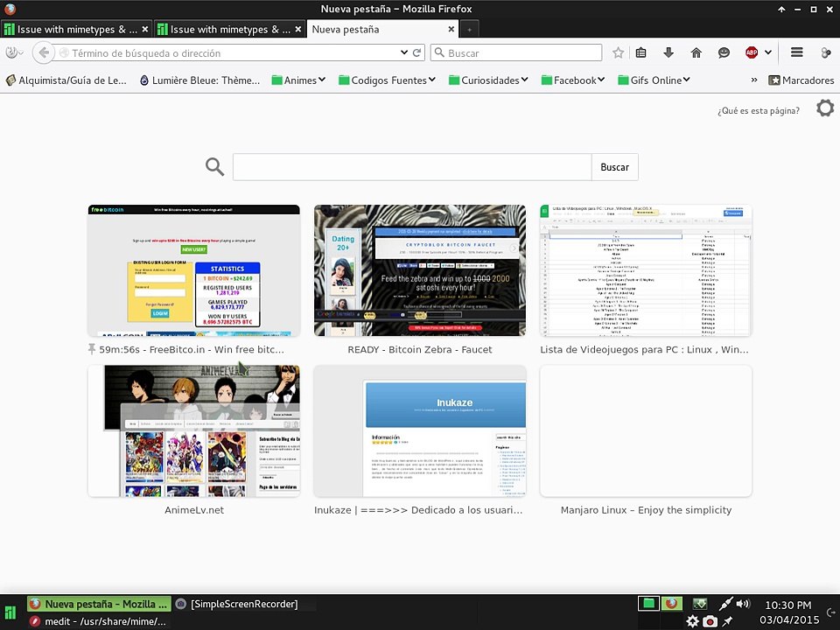Open the Alquimista/Guía de Le... bookmark
The width and height of the screenshot is (840, 630).
pos(66,80)
